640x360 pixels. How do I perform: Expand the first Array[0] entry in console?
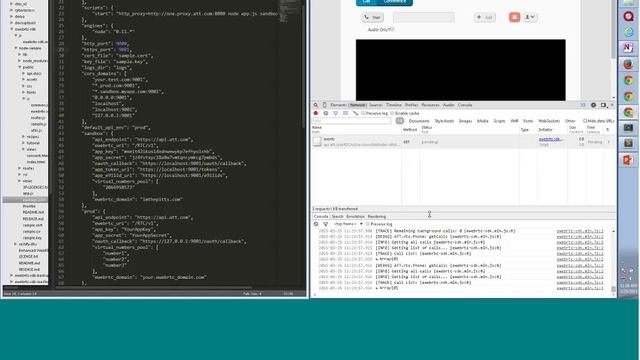377,259
